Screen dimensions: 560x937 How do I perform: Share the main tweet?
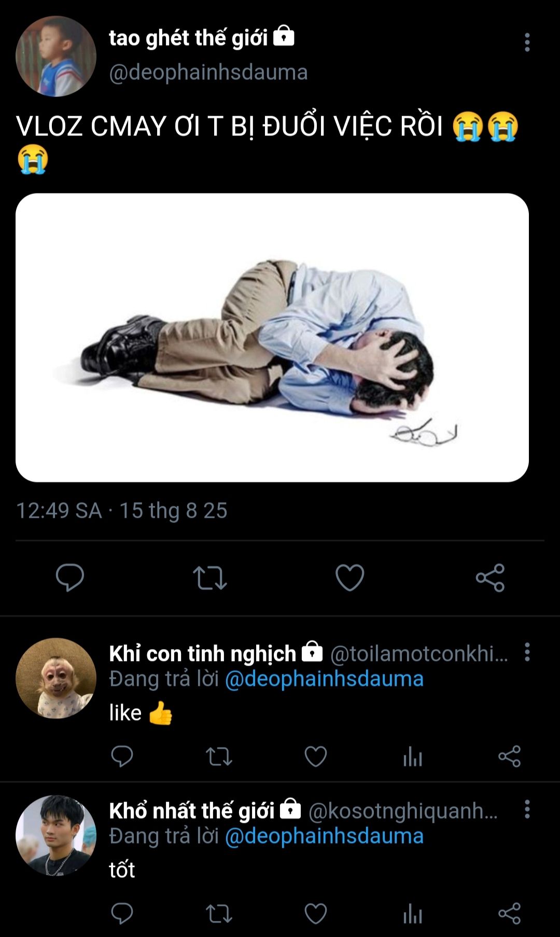[490, 577]
